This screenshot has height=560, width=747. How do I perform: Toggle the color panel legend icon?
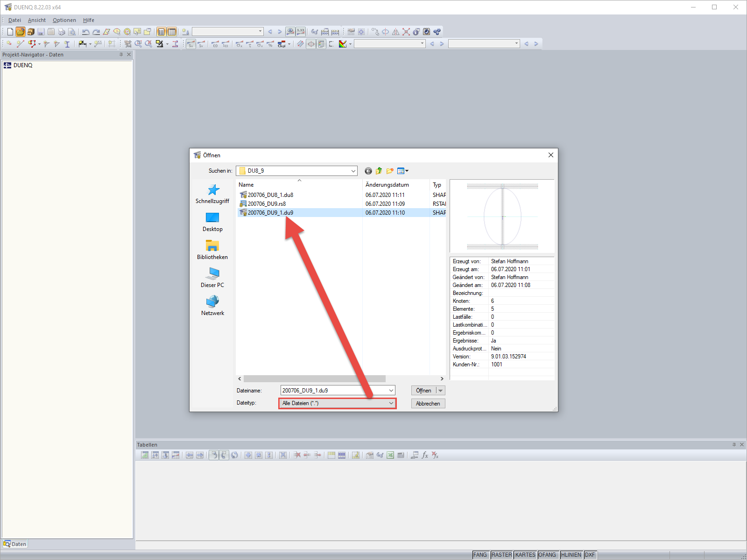321,44
